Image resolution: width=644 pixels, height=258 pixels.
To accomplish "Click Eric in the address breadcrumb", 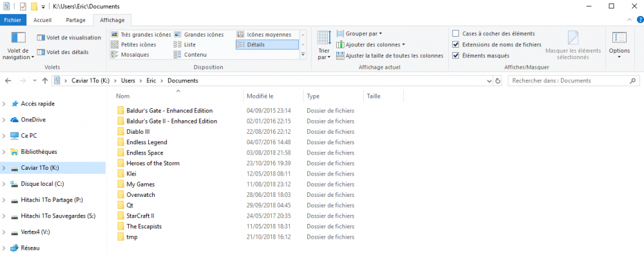I will [x=151, y=81].
